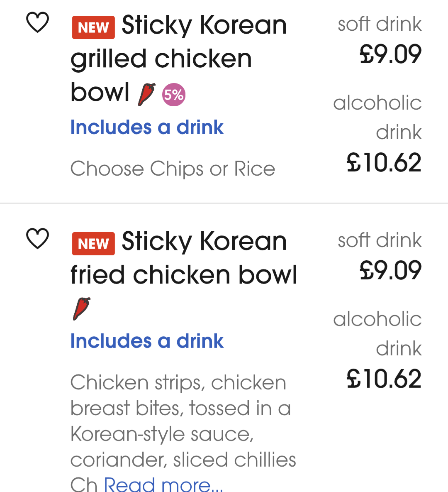Select fried chicken bowl alcoholic drink price £10.62
The width and height of the screenshot is (448, 492).
click(384, 379)
